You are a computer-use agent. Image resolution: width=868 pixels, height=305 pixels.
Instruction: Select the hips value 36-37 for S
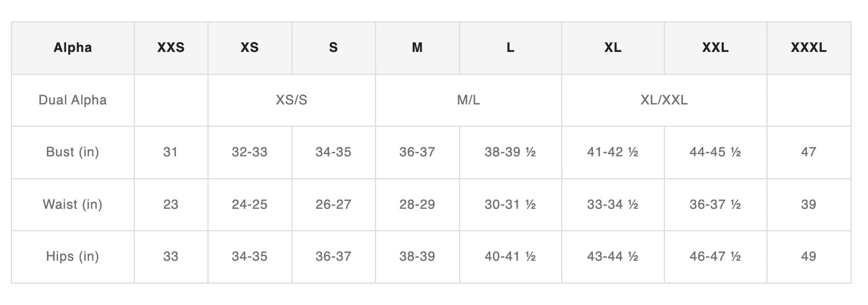click(x=333, y=257)
